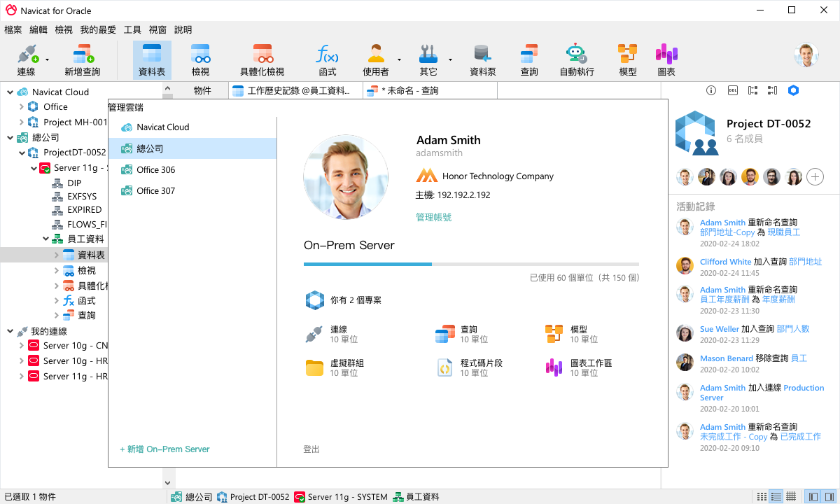
Task: Open the 部門地址 link by Clifford White
Action: tap(806, 262)
